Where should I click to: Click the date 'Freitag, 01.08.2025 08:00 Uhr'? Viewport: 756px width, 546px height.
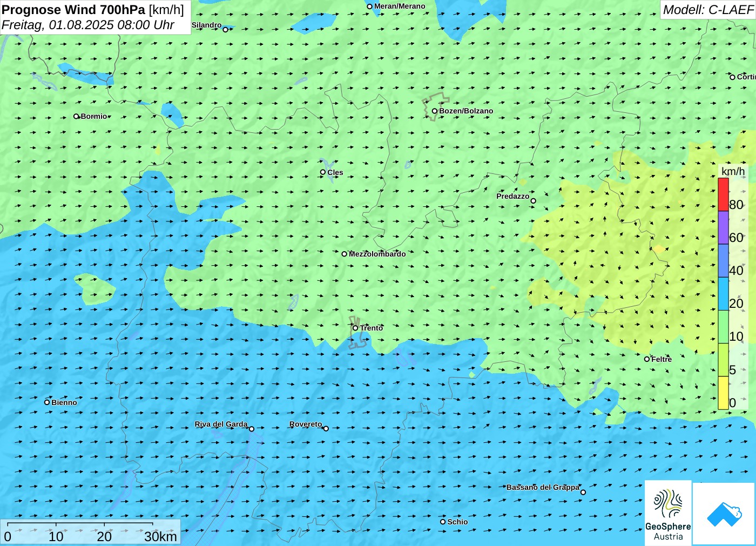[88, 25]
